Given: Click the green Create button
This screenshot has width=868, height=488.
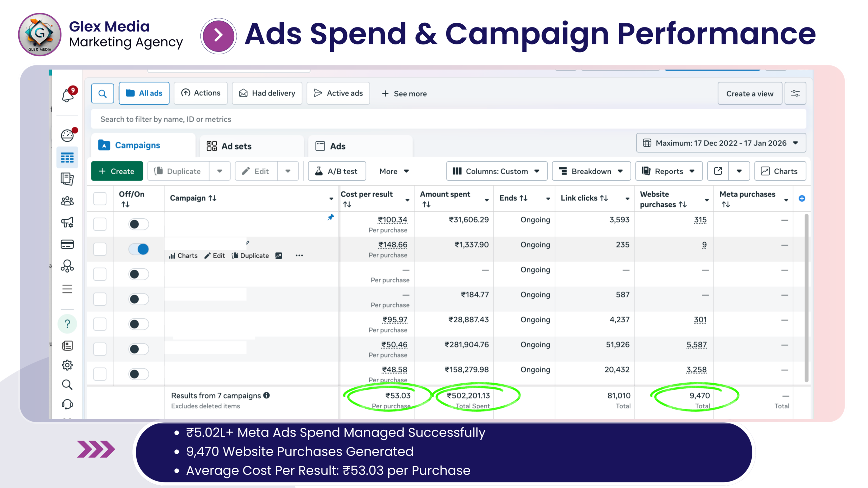Looking at the screenshot, I should click(x=117, y=171).
